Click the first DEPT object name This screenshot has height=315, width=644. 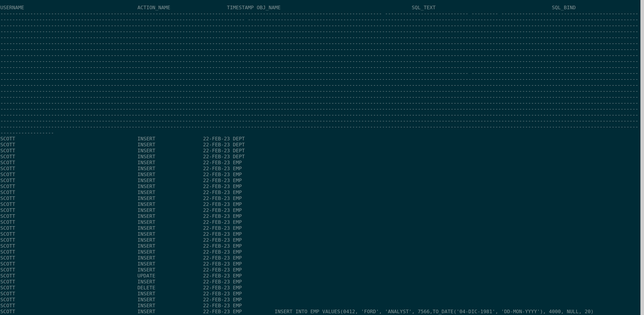[239, 139]
